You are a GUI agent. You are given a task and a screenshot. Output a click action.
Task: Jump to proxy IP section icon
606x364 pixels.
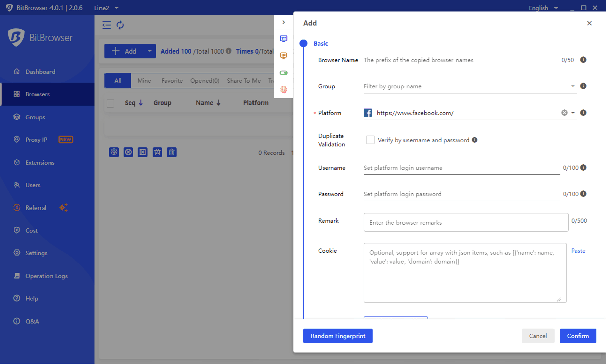point(284,56)
